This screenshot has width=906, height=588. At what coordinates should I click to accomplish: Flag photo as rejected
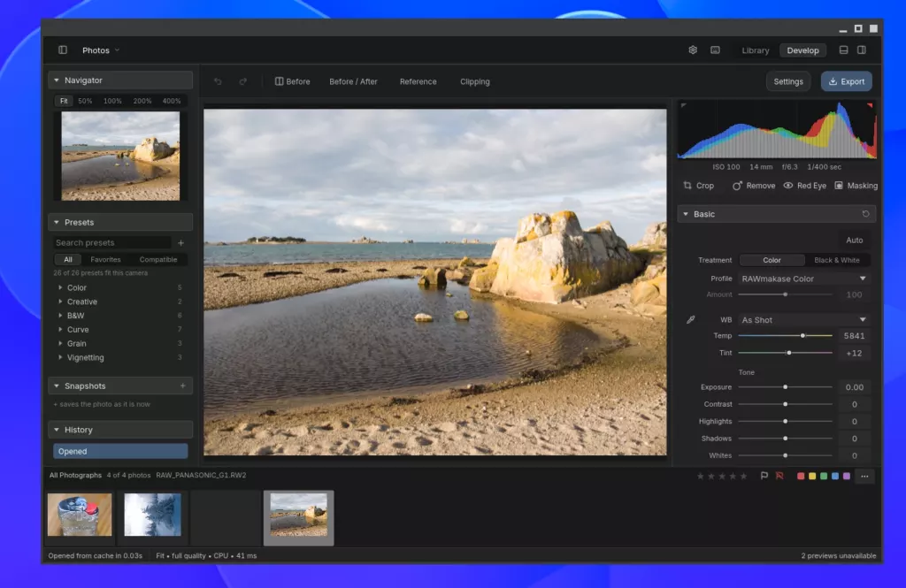click(779, 476)
